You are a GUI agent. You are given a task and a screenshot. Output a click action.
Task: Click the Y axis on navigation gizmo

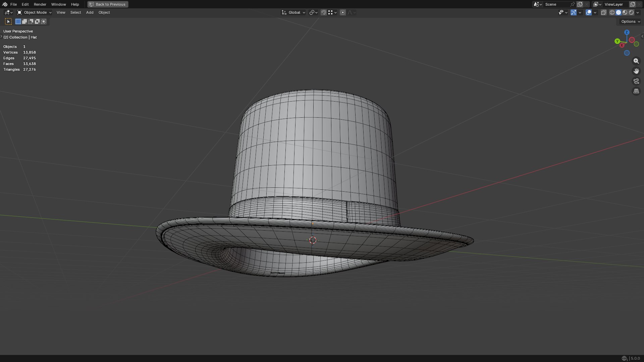point(617,41)
